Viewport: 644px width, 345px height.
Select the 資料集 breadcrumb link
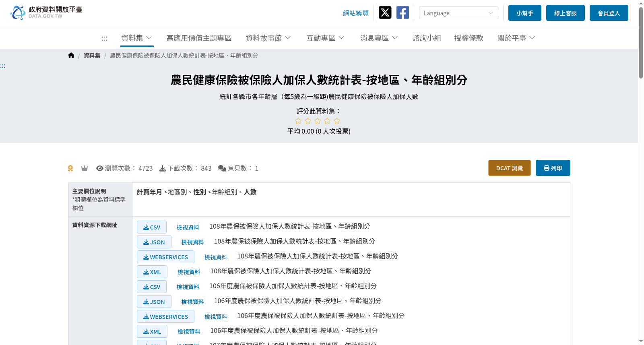(92, 56)
